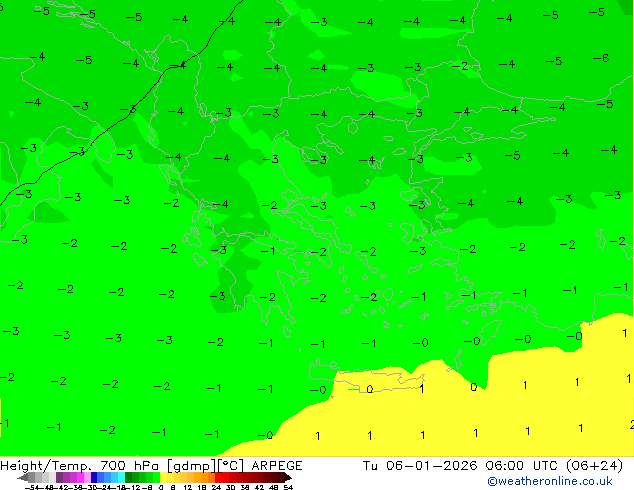Screen dimensions: 634x490
Task: Click the dark blue legend swatch near -30
Action: click(94, 477)
